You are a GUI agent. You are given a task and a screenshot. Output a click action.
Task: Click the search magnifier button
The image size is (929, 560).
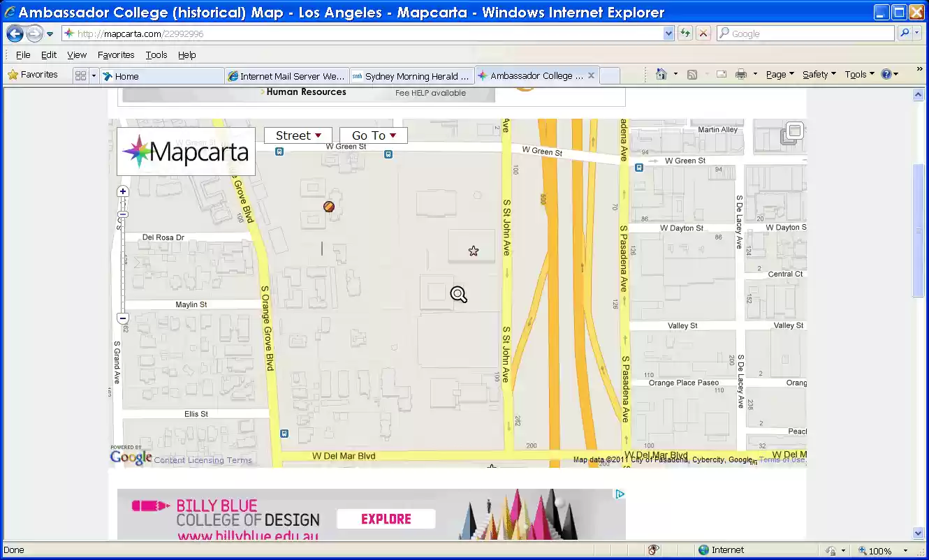(x=905, y=33)
